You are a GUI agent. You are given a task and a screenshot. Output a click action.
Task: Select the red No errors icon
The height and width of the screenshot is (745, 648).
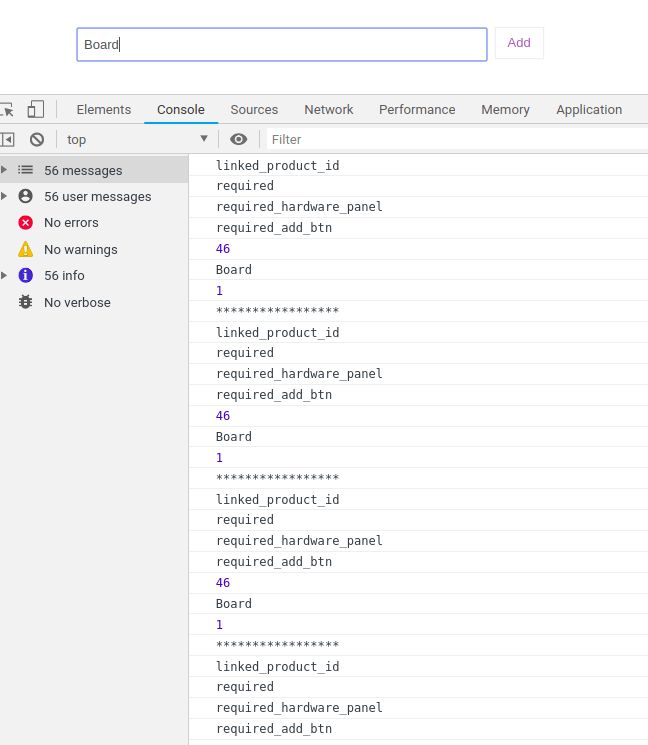(x=26, y=222)
